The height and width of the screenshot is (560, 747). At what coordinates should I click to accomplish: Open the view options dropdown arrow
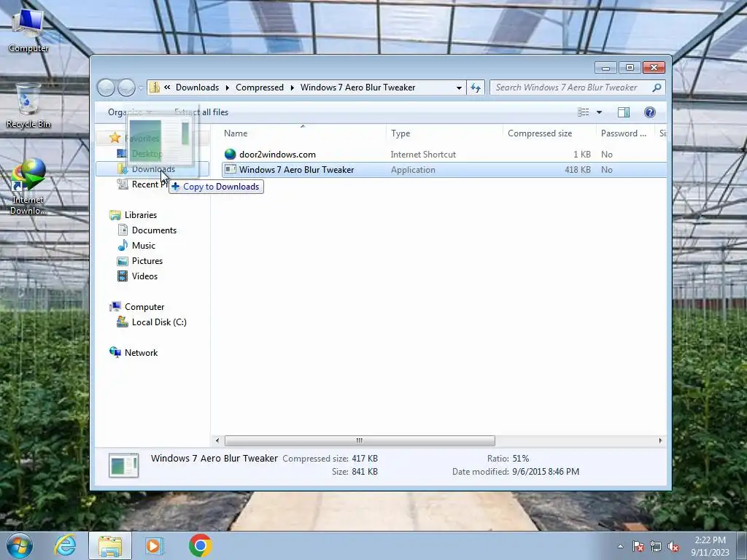[600, 112]
